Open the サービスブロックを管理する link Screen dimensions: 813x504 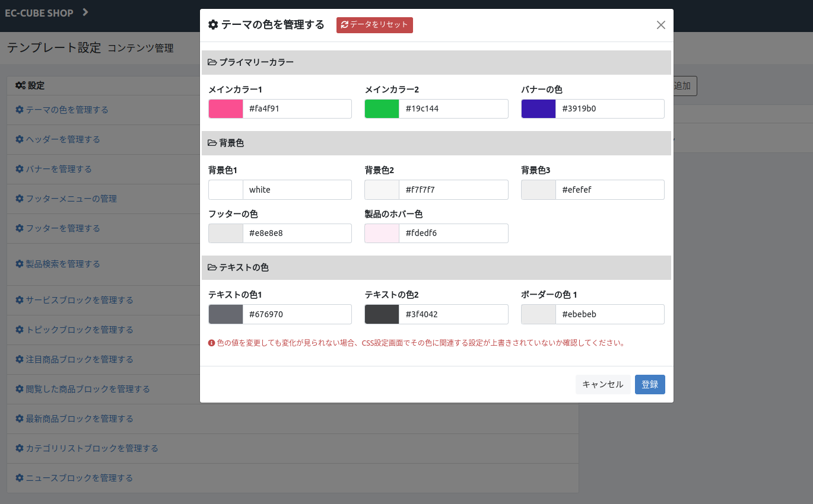tap(80, 300)
